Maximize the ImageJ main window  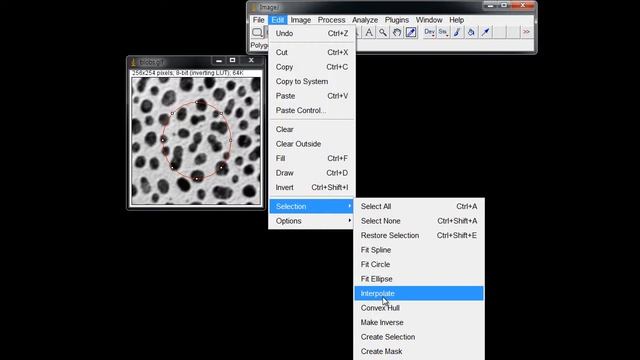[504, 5]
